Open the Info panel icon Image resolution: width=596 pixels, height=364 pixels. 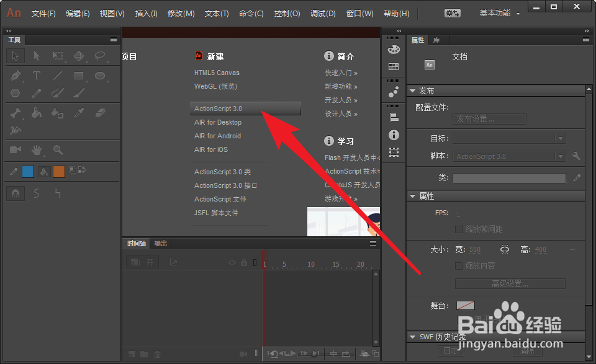[x=394, y=135]
